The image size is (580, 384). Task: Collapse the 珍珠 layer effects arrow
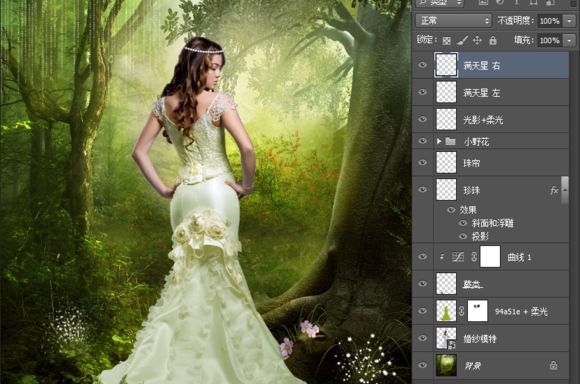tap(565, 190)
